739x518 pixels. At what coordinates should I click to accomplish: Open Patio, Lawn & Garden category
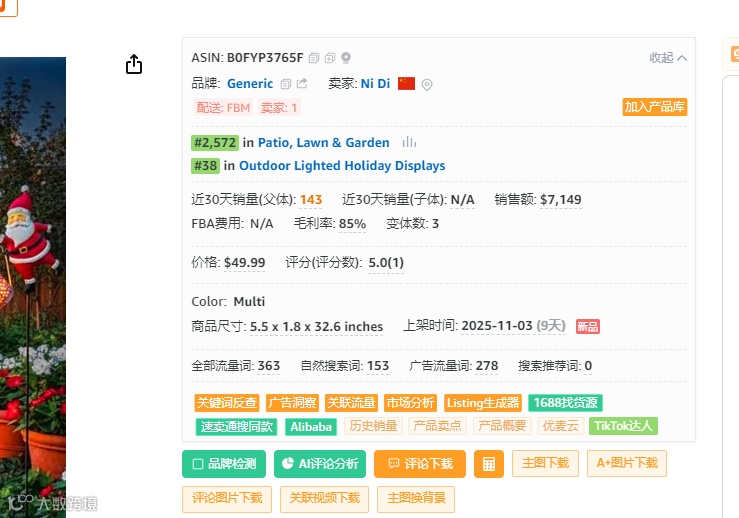323,142
